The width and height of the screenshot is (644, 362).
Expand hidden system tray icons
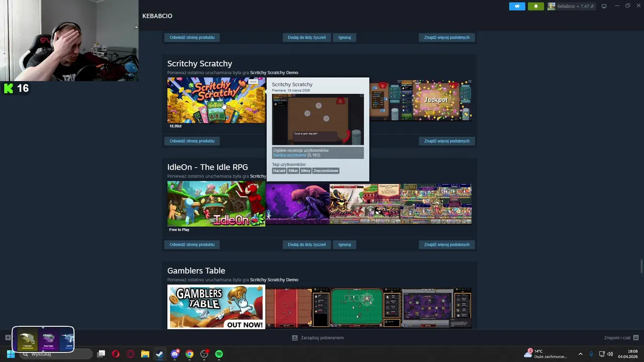(x=580, y=354)
